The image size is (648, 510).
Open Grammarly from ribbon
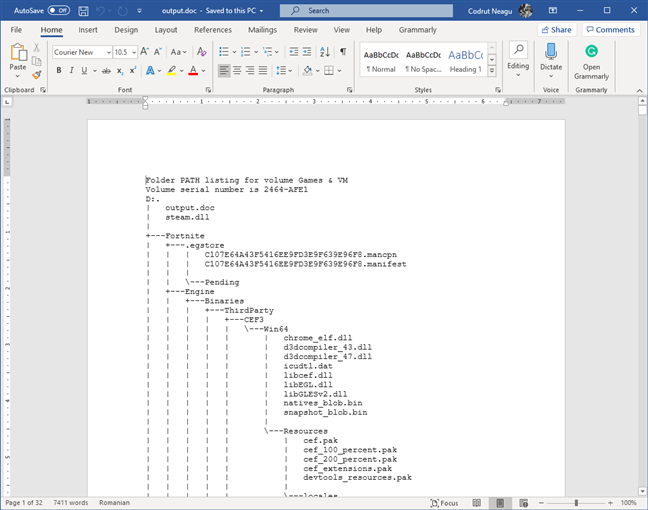(591, 62)
